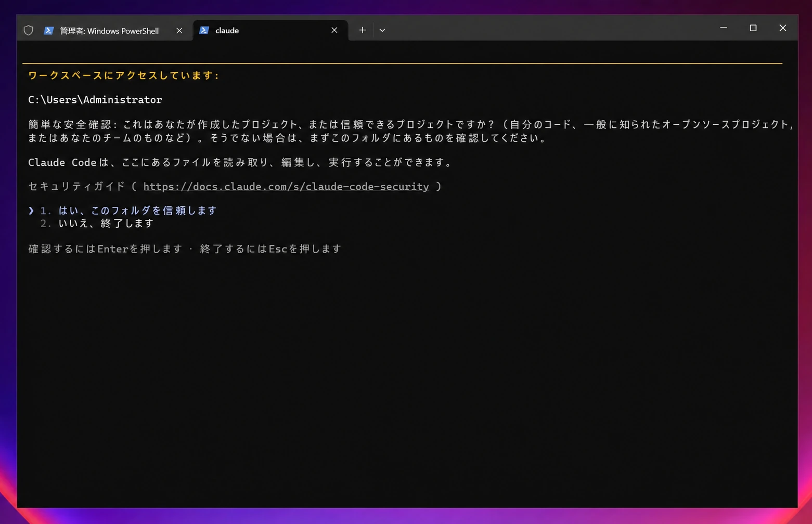Click the PowerShell icon on the 管理者 tab

click(49, 31)
